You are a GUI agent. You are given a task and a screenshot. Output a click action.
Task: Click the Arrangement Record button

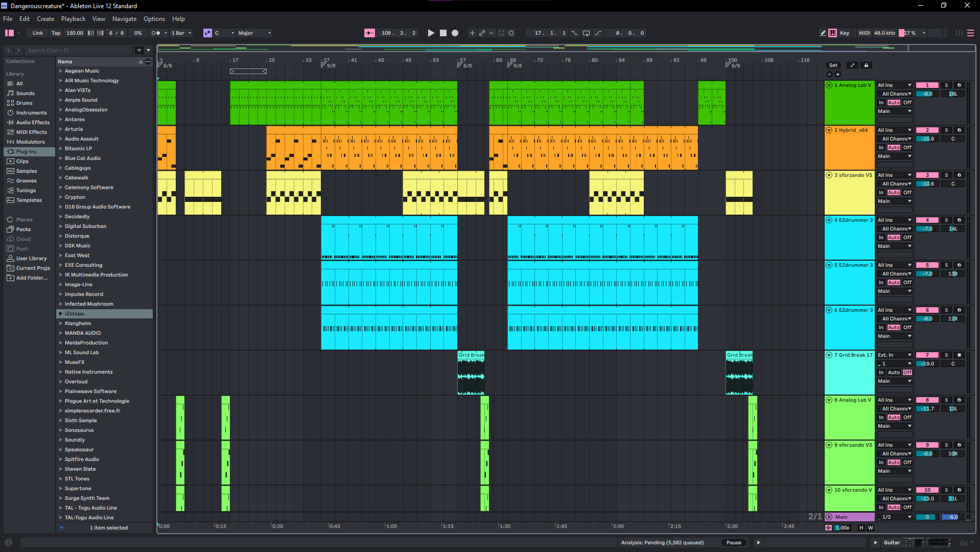pos(455,33)
